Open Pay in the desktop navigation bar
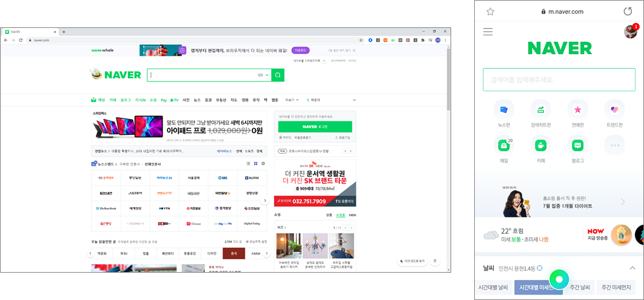The width and height of the screenshot is (644, 300). coord(164,100)
